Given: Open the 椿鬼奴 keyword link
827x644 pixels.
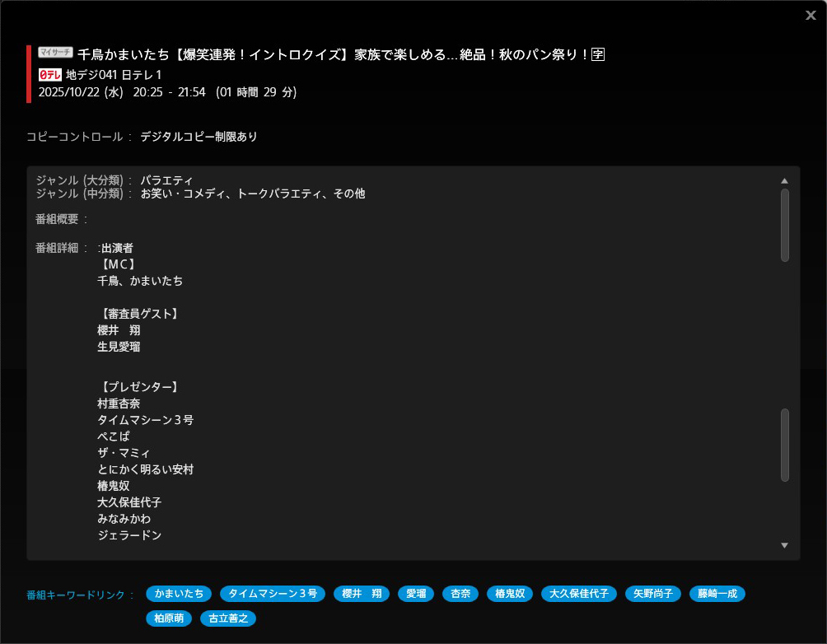Looking at the screenshot, I should coord(510,594).
